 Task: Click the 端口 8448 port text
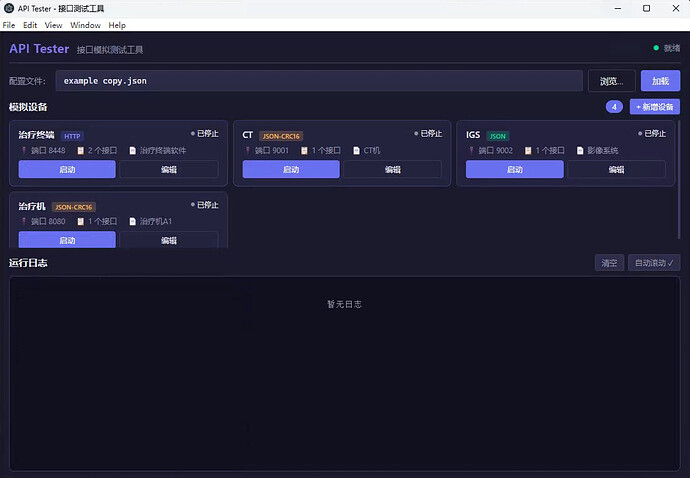[48, 151]
